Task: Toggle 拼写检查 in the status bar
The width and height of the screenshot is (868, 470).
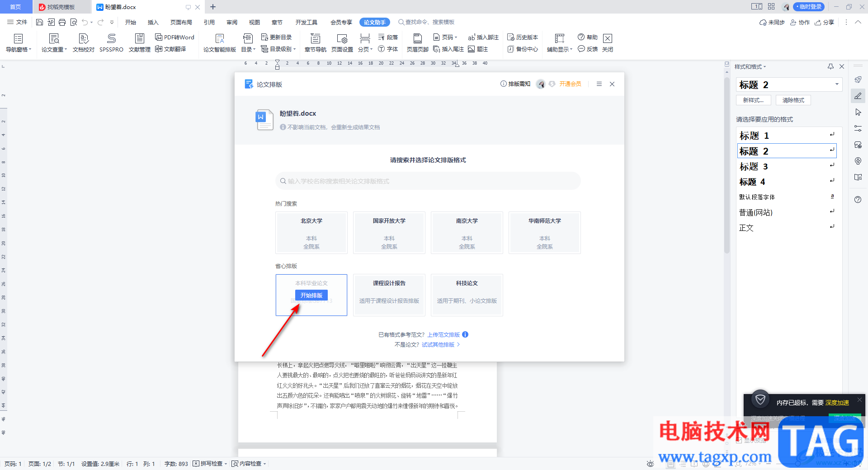Action: [210, 464]
